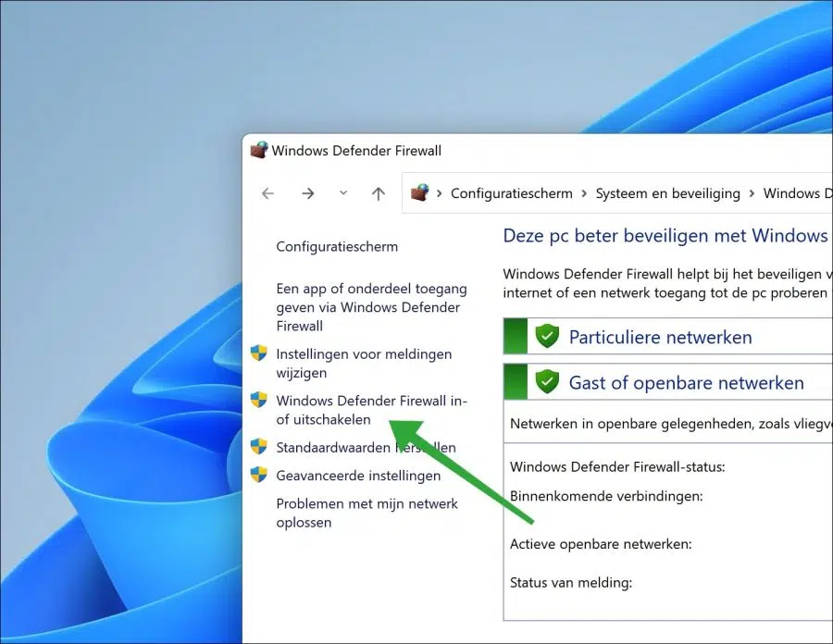This screenshot has height=644, width=833.
Task: Open 'Standaardwaarden herstellen' link
Action: tap(366, 447)
